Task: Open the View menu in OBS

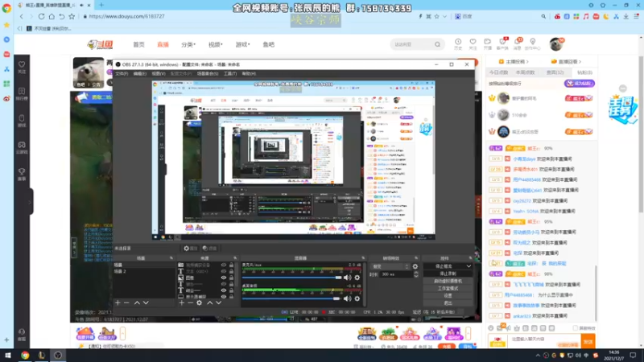Action: click(x=159, y=74)
